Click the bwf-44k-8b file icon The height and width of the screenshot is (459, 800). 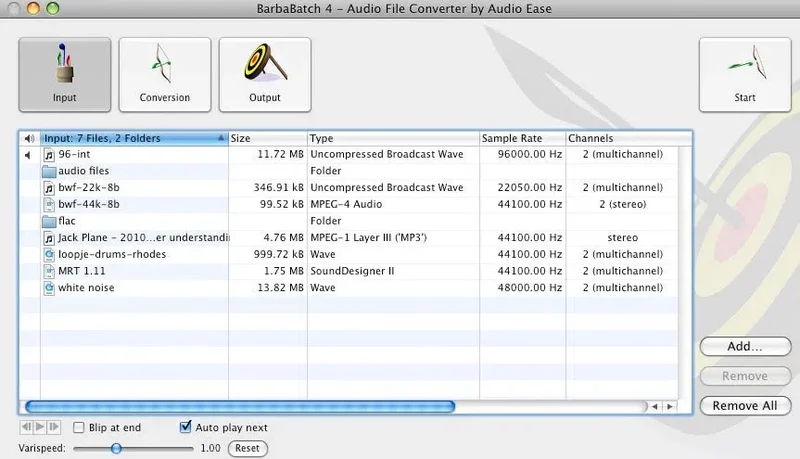[49, 205]
